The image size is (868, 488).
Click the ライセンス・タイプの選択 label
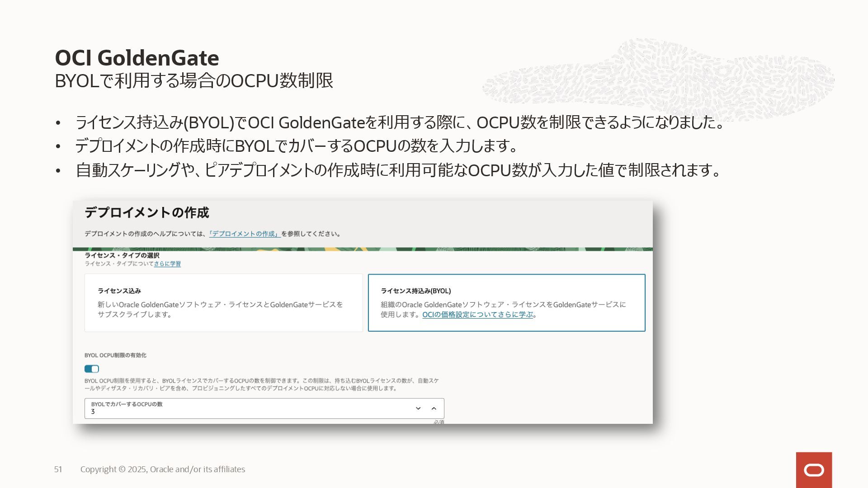pos(122,255)
